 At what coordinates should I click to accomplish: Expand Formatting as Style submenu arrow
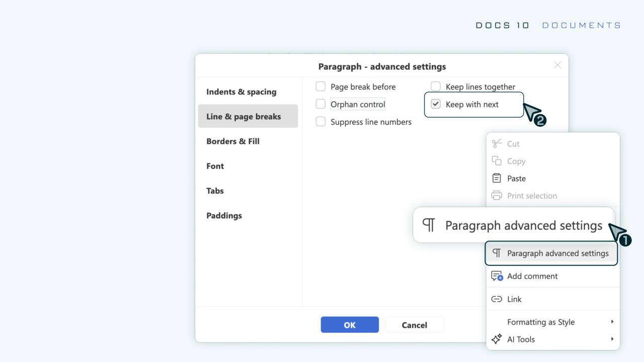point(612,322)
